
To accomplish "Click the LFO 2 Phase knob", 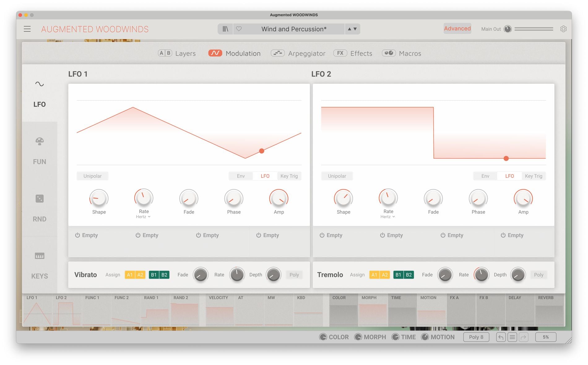I will pyautogui.click(x=478, y=198).
